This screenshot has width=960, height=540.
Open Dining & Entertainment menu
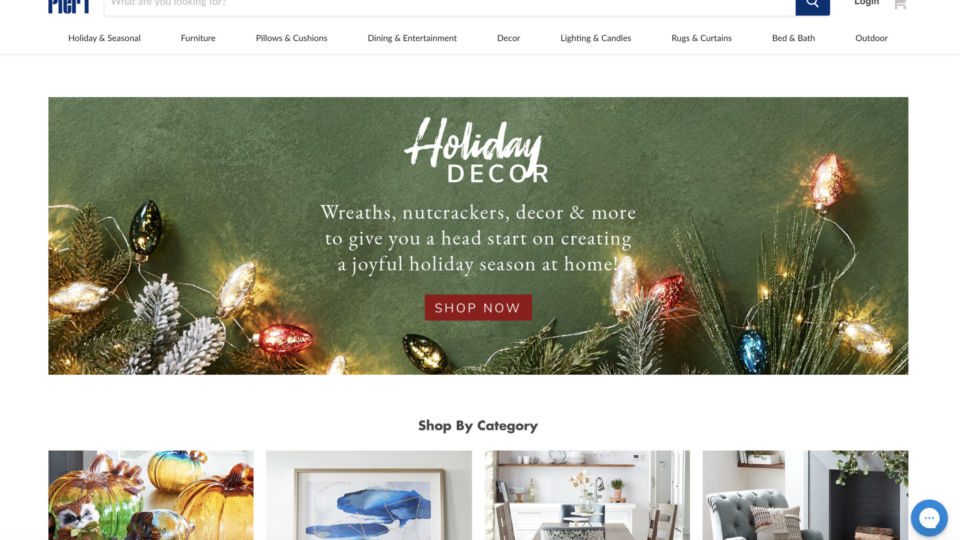point(412,38)
